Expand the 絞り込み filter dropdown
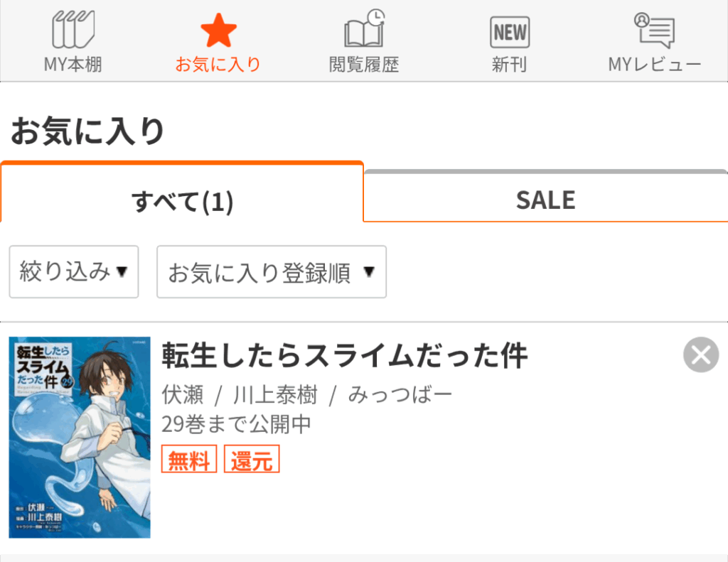This screenshot has height=562, width=728. [74, 271]
